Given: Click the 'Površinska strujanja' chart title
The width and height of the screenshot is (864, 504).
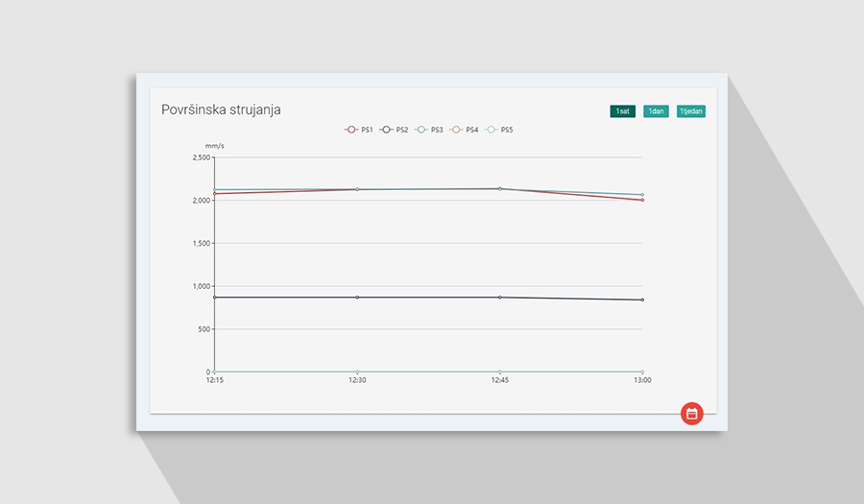Looking at the screenshot, I should pyautogui.click(x=221, y=109).
